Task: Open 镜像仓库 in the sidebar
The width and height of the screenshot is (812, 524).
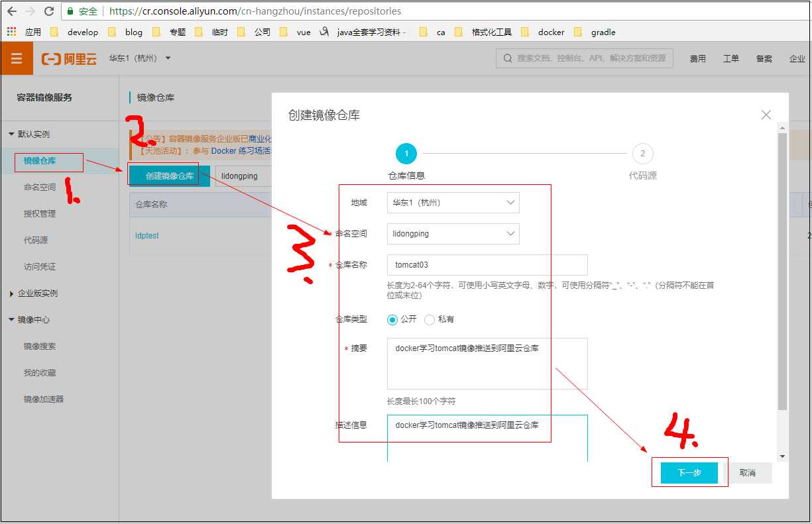Action: pos(40,161)
